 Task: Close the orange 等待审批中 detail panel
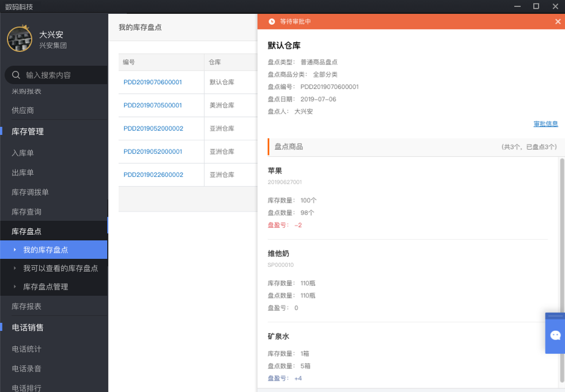click(x=558, y=21)
